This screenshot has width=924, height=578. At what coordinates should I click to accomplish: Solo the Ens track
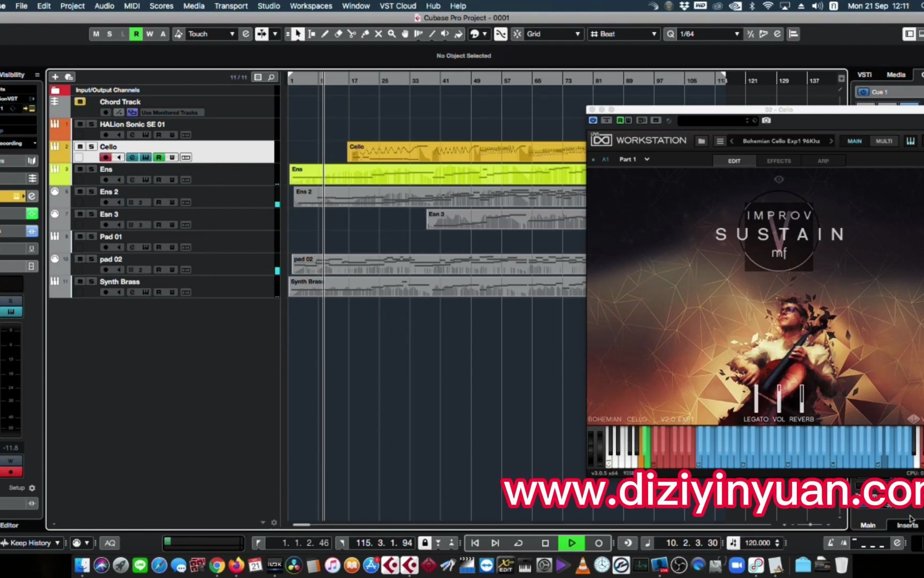pos(91,169)
